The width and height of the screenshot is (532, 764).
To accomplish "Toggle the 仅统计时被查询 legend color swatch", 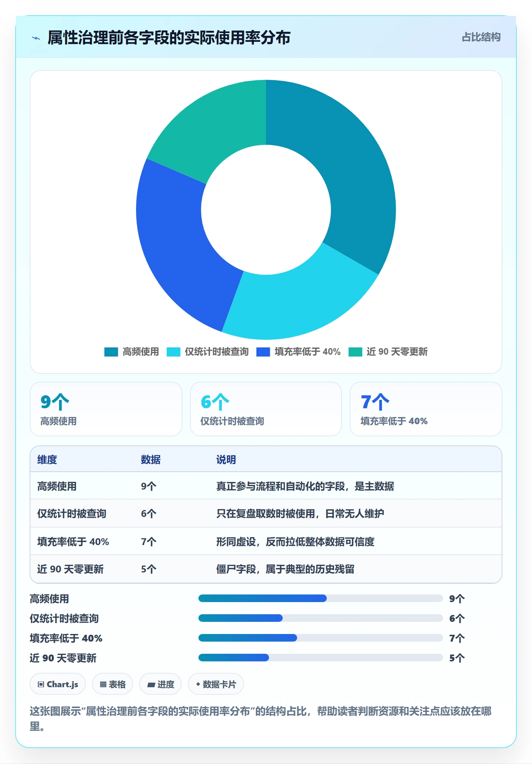I will click(173, 352).
